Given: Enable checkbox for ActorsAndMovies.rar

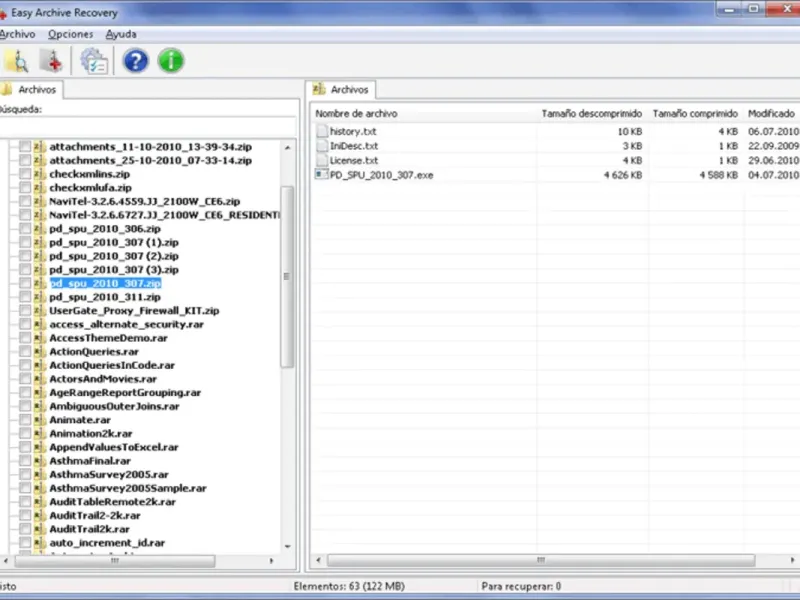Looking at the screenshot, I should pyautogui.click(x=25, y=379).
